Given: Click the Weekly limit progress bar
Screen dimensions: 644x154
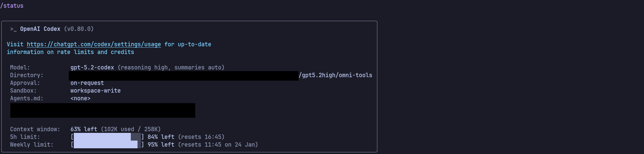Looking at the screenshot, I should coord(107,145).
